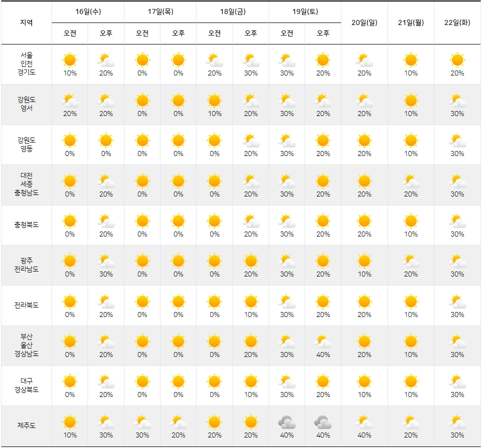Click the sunny icon for 제주도 18일 오전
The image size is (482, 448).
pos(214,422)
